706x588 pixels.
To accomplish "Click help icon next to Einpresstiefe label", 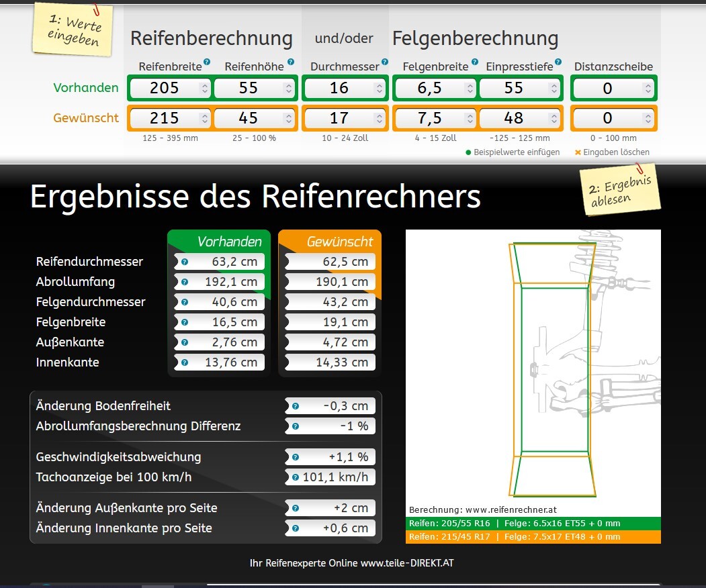I will coord(559,62).
